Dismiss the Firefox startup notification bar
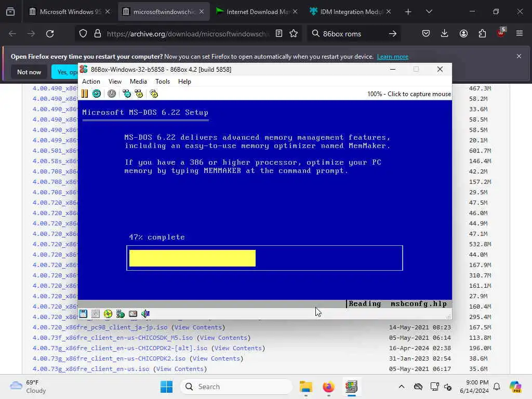The height and width of the screenshot is (399, 532). pyautogui.click(x=519, y=56)
